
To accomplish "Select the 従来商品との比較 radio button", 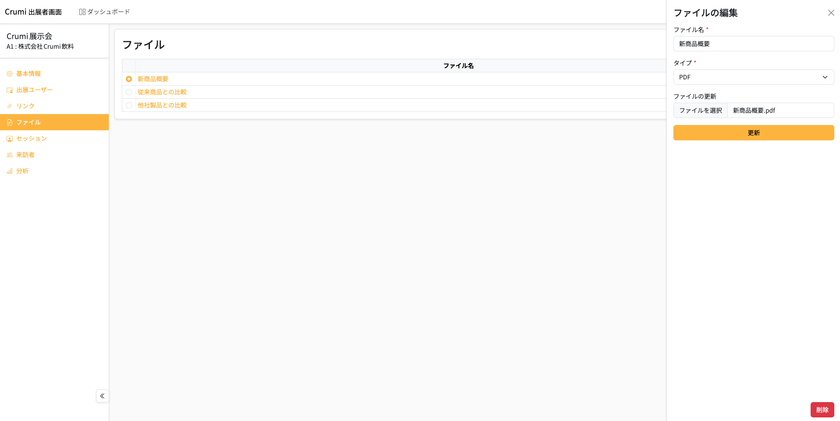I will click(129, 92).
